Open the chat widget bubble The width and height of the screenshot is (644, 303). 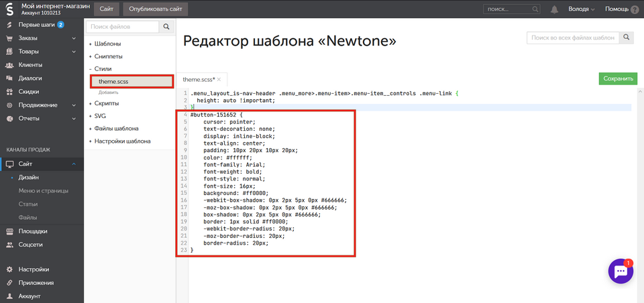[x=621, y=271]
